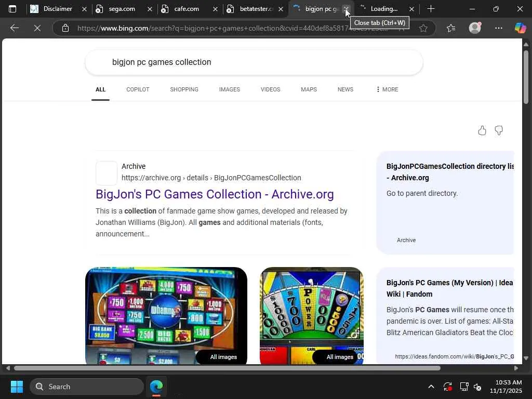Select the ALL search category
Viewport: 532px width, 399px height.
tap(100, 89)
